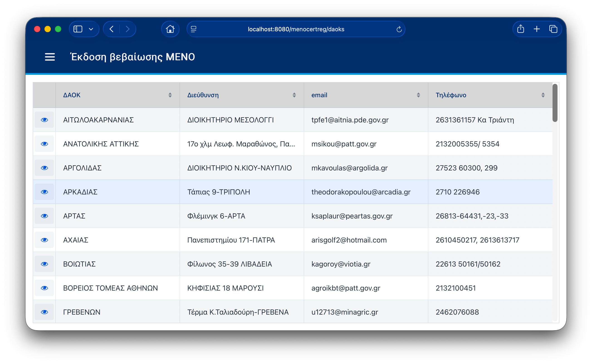This screenshot has height=364, width=592.
Task: Click the table vertical scrollbar thumb
Action: pos(555,103)
